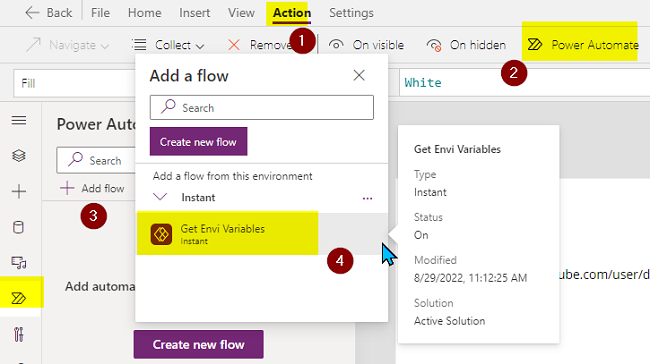The image size is (650, 364).
Task: Click the Search box in Add a flow dialog
Action: (x=262, y=108)
